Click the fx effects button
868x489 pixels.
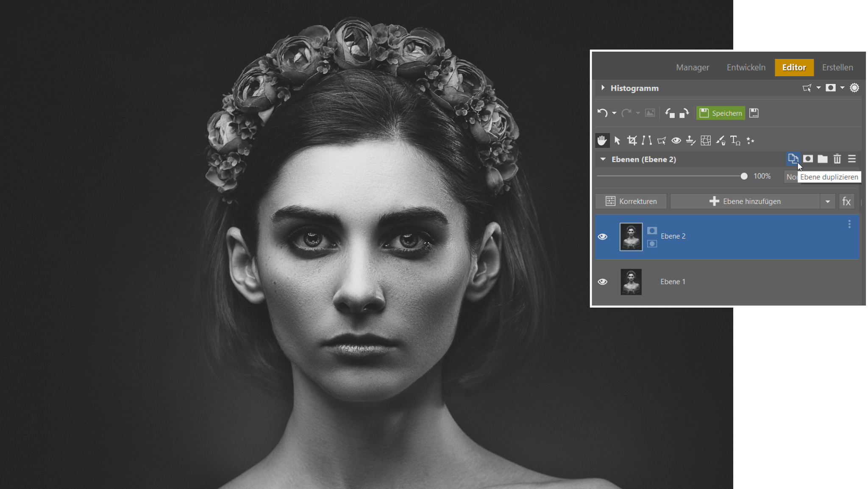click(846, 201)
